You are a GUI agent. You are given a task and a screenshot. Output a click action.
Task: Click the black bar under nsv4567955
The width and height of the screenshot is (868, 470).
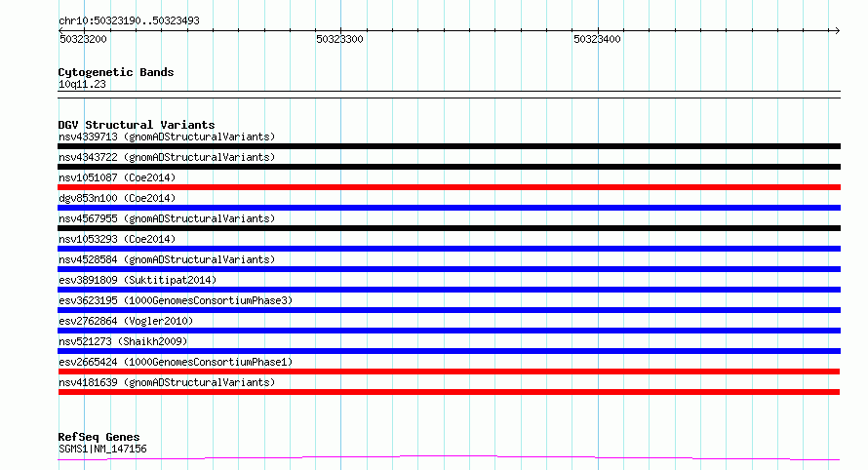[x=449, y=228]
